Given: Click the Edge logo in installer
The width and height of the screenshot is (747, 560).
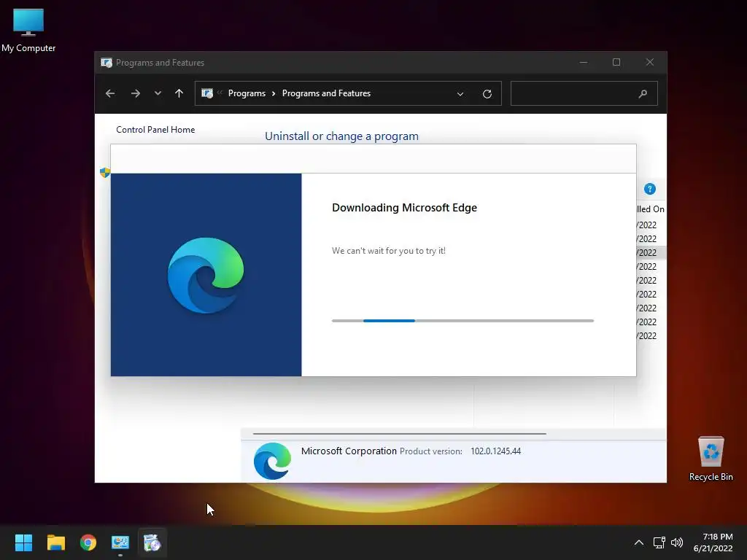Looking at the screenshot, I should [206, 275].
